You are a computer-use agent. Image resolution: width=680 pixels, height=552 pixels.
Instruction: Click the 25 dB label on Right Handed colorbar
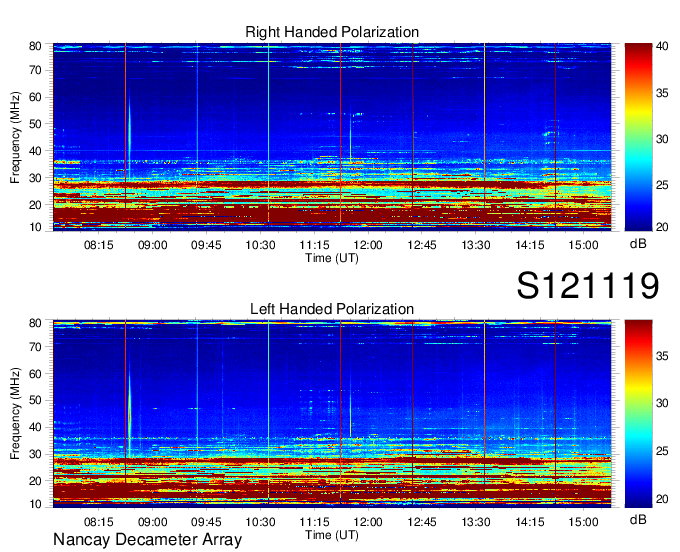point(662,185)
